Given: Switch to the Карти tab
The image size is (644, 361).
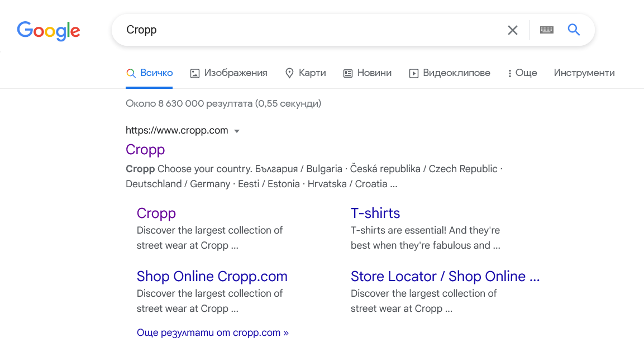Looking at the screenshot, I should click(x=312, y=73).
